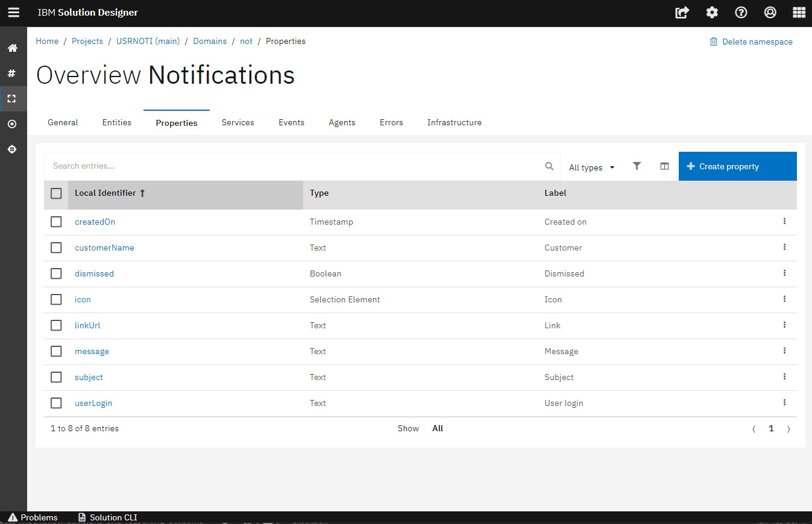Click the Create property button
This screenshot has height=524, width=812.
point(737,166)
